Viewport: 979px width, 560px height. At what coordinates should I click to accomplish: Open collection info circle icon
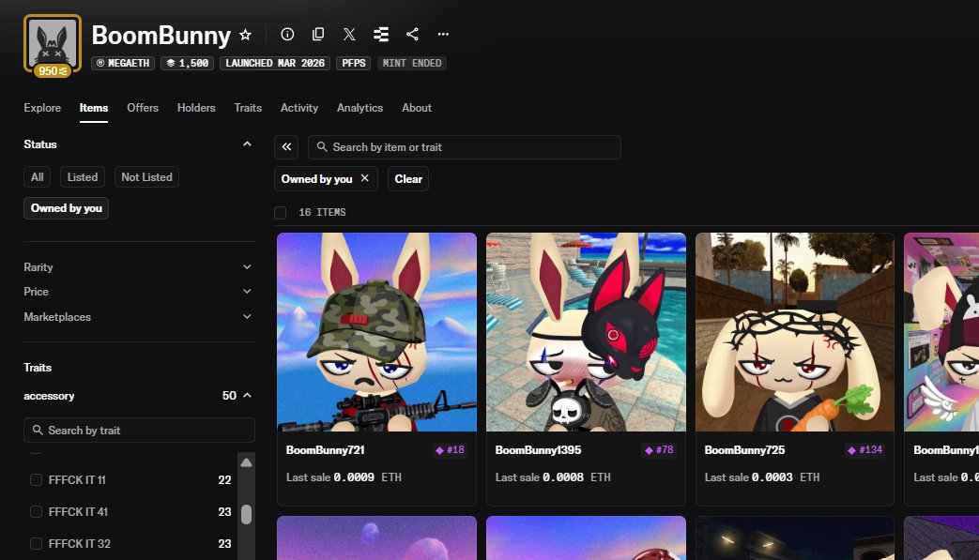point(287,35)
